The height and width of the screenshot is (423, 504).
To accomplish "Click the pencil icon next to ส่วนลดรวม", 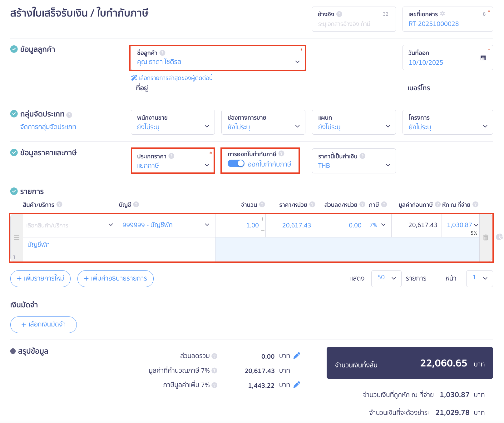I will (x=297, y=356).
